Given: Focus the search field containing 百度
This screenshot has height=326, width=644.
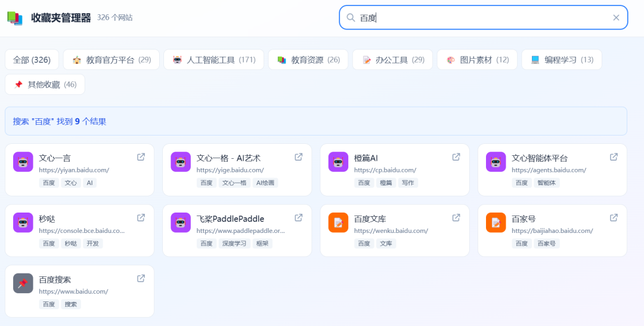Looking at the screenshot, I should (x=484, y=18).
